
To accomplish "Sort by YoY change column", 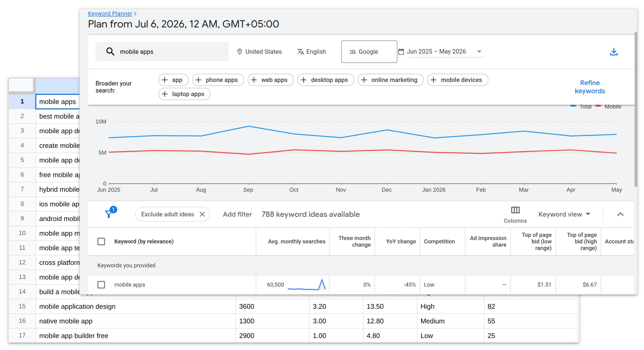I will tap(401, 241).
